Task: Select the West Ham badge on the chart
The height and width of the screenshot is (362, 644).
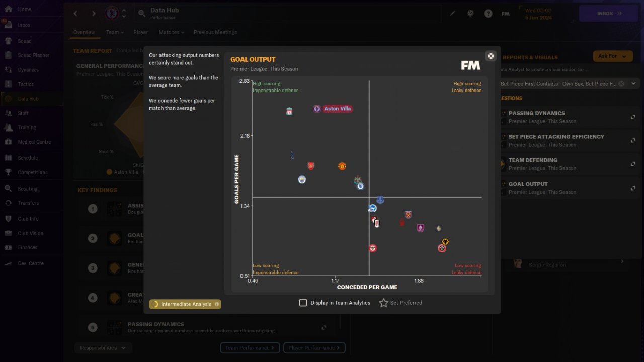Action: tap(408, 215)
